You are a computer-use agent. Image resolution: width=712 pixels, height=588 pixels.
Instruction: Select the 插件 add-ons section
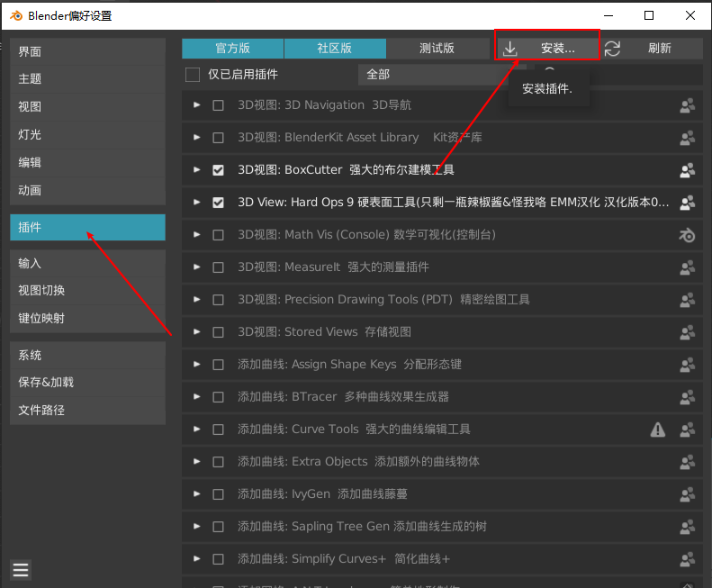pos(87,227)
